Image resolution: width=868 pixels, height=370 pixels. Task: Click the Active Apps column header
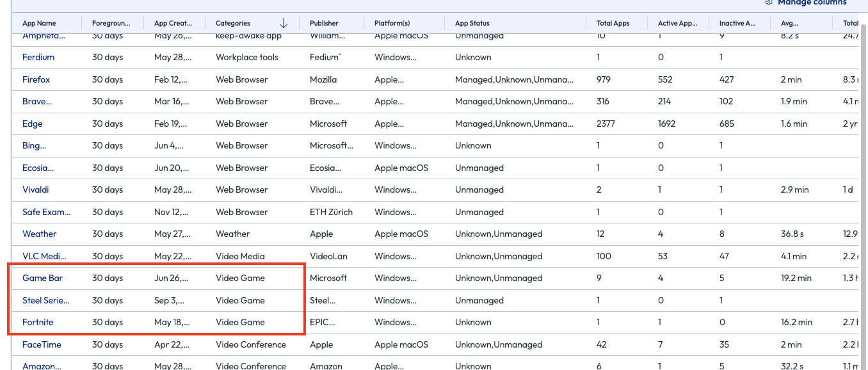[677, 23]
